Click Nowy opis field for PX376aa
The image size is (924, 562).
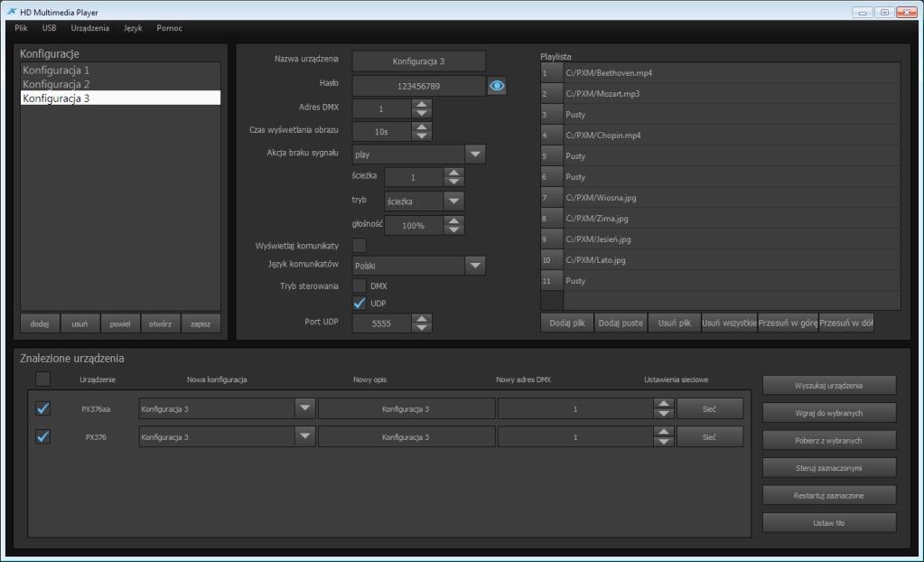pos(406,408)
